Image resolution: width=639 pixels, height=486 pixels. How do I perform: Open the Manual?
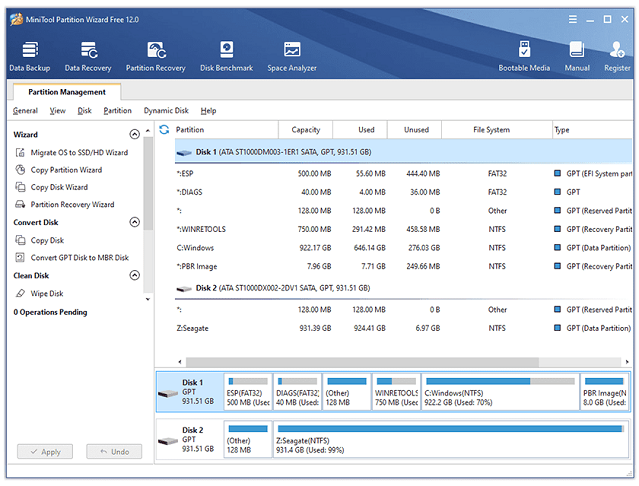pyautogui.click(x=577, y=56)
